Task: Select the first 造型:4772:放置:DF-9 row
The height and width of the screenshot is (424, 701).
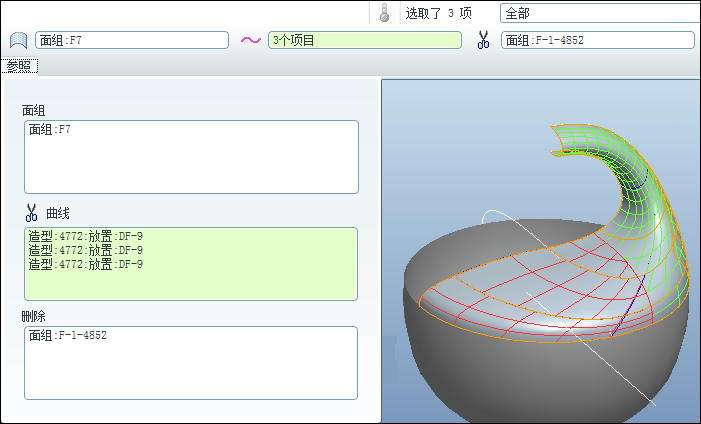Action: tap(86, 236)
